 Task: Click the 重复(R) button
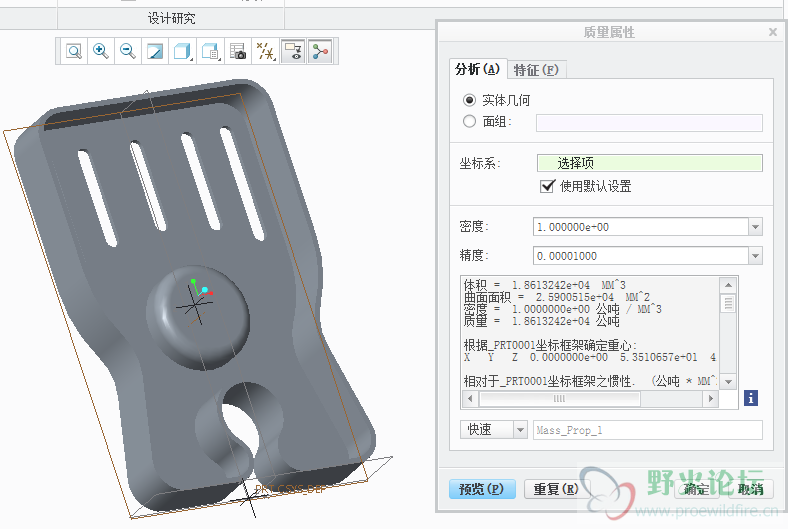556,489
